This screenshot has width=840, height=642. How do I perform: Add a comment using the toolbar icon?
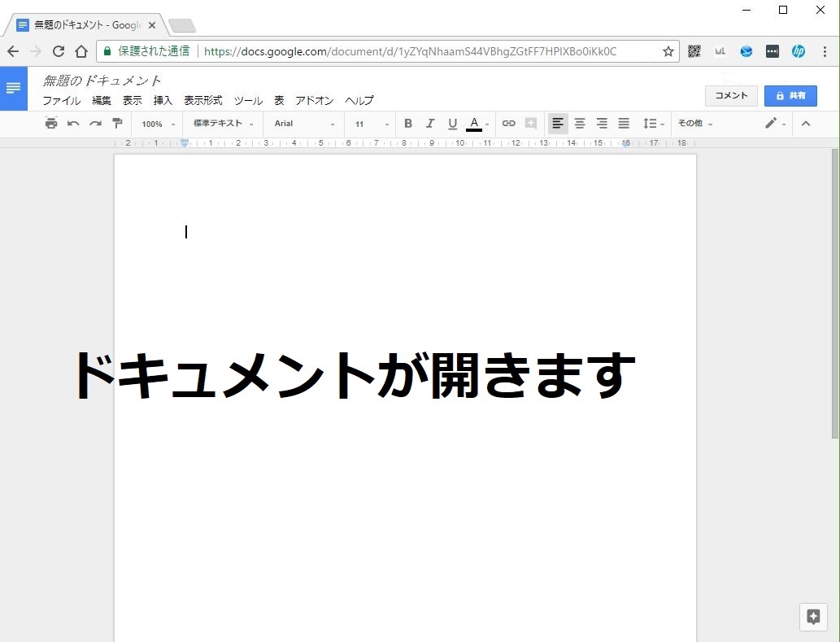[531, 124]
